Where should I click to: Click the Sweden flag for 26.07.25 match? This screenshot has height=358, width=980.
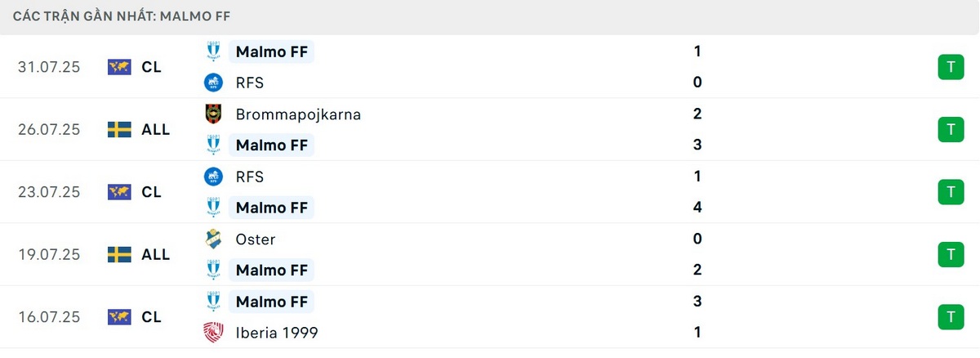pos(119,129)
